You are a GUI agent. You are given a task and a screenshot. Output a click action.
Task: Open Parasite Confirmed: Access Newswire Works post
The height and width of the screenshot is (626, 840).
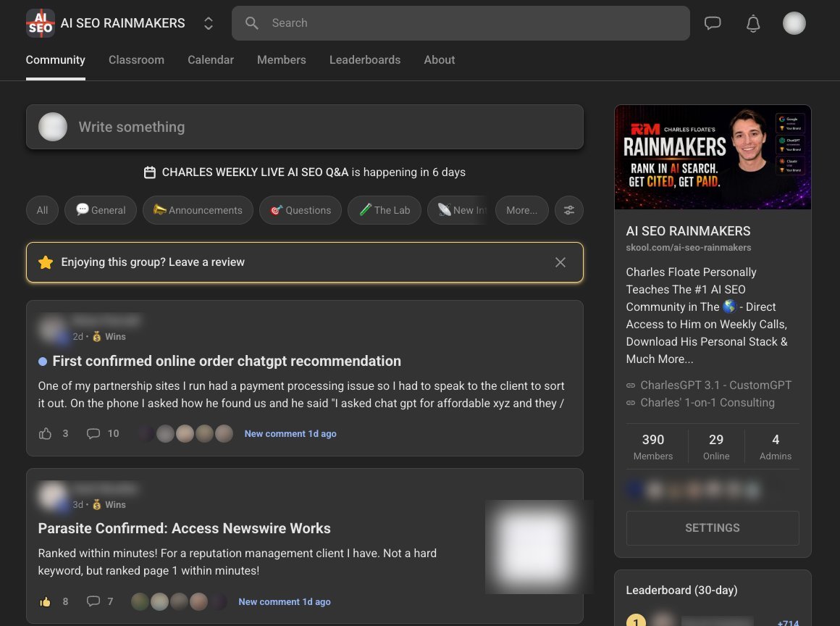click(184, 528)
